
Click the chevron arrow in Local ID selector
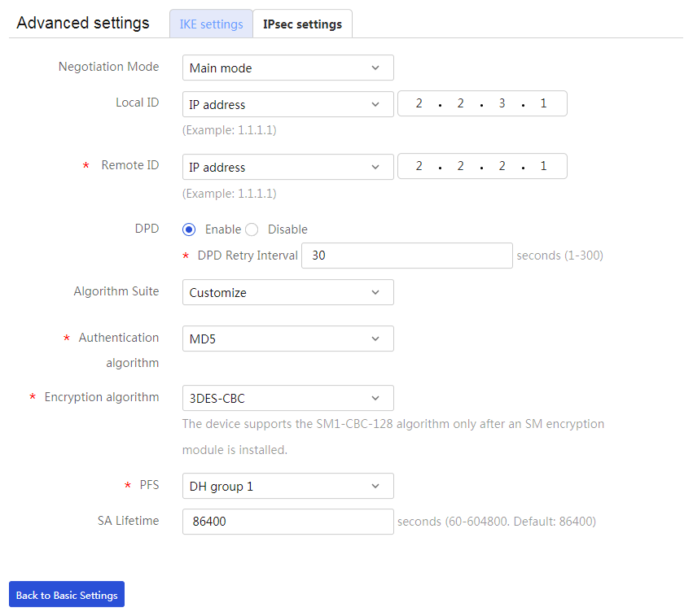pos(375,105)
